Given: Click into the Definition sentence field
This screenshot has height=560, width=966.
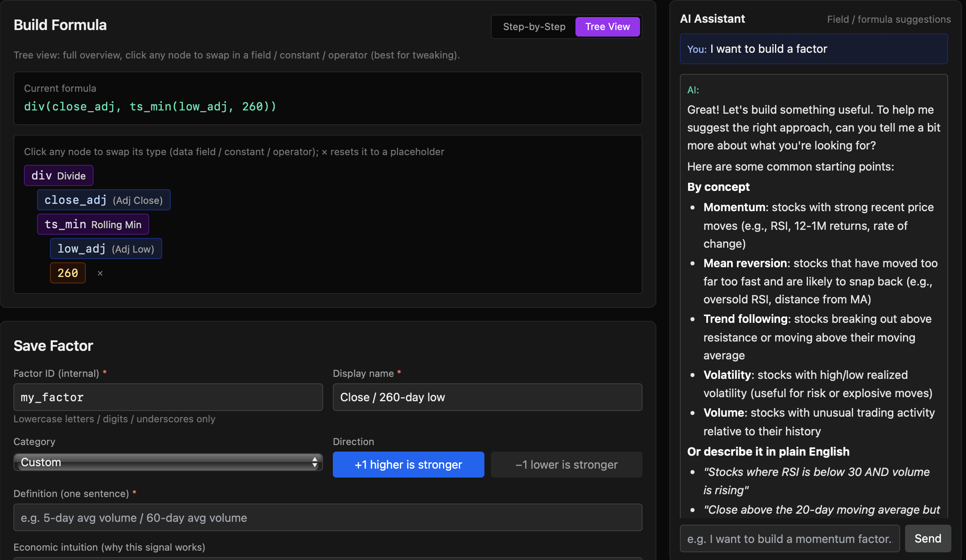Looking at the screenshot, I should click(x=328, y=517).
